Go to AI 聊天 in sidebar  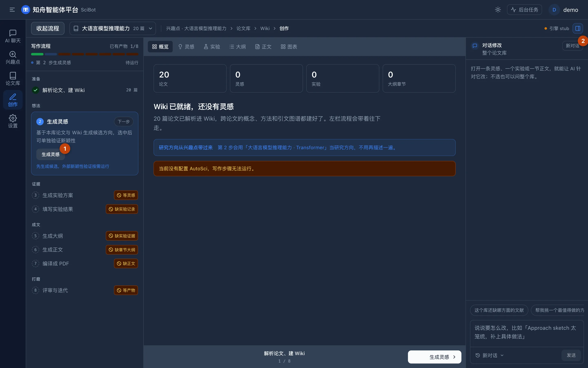(x=13, y=36)
